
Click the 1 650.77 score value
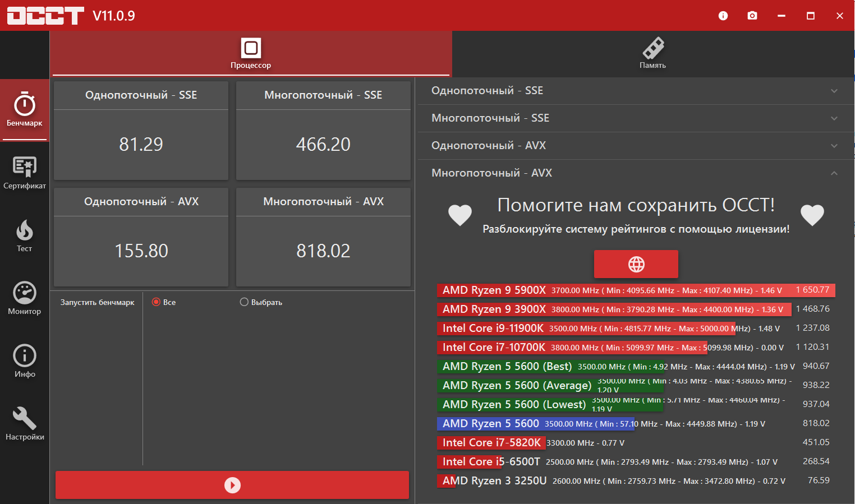(x=812, y=290)
